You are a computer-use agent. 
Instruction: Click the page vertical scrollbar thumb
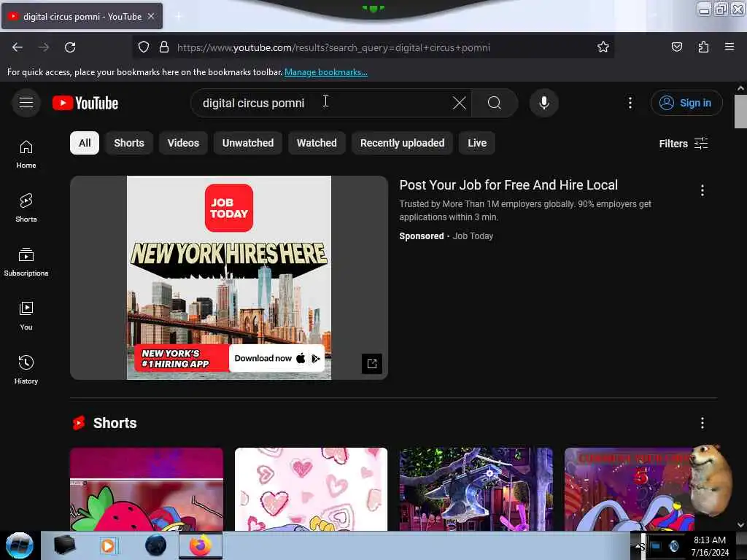(x=740, y=112)
